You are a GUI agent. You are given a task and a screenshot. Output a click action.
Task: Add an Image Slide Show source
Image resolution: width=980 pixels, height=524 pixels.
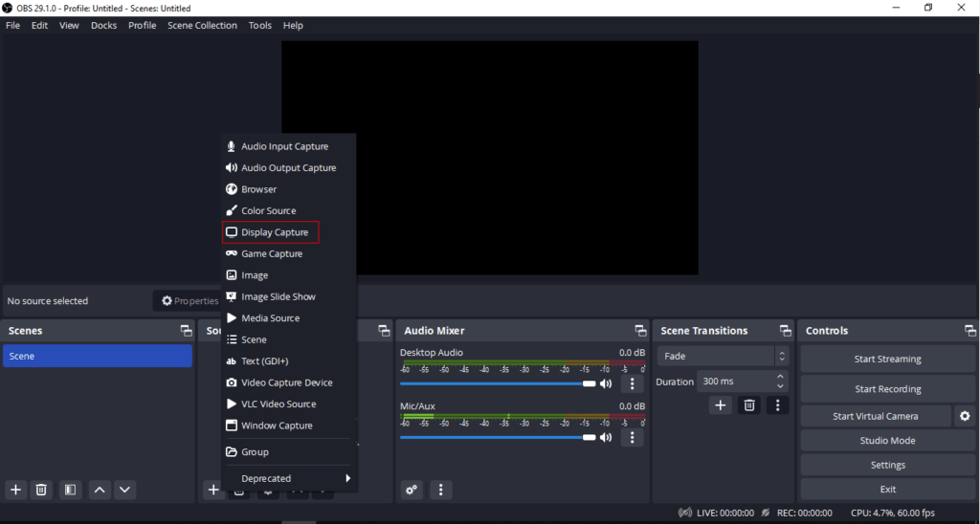(x=289, y=296)
